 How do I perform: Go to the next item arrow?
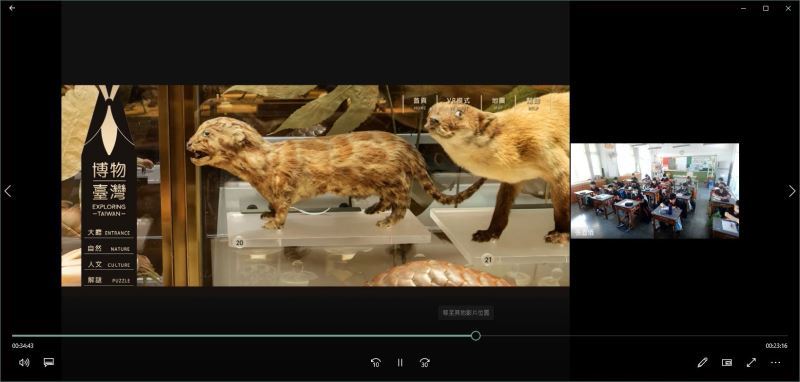(x=792, y=191)
